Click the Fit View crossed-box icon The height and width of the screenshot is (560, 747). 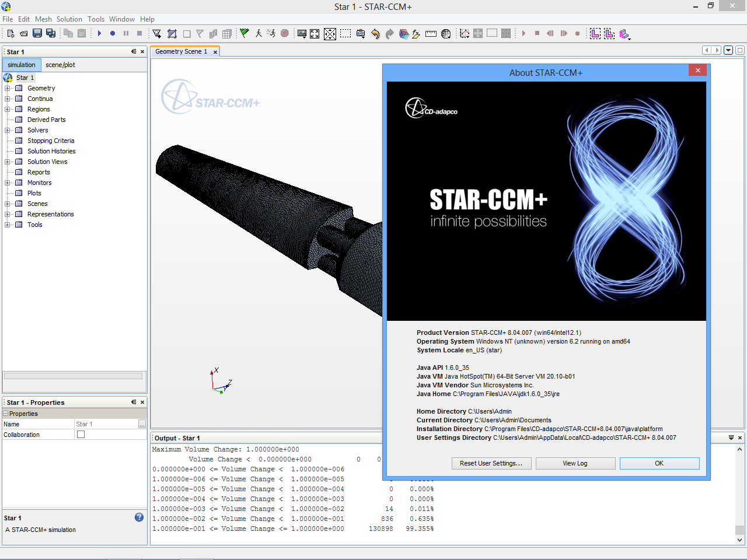tap(330, 33)
